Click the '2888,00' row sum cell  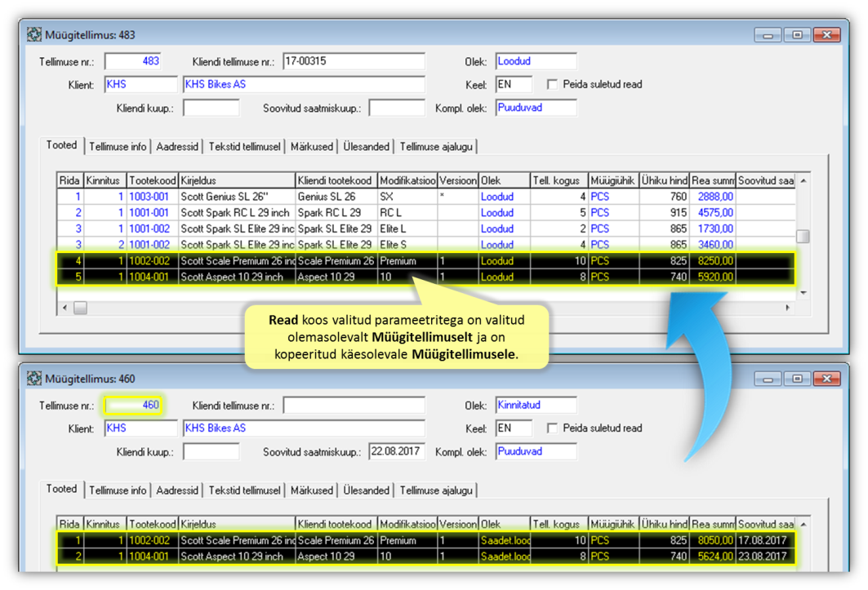713,197
